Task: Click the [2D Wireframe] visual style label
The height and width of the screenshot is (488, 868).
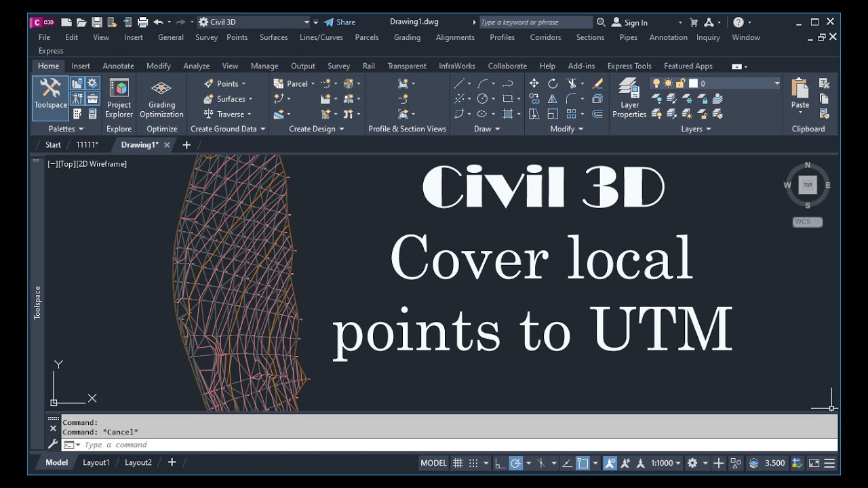Action: pyautogui.click(x=101, y=164)
